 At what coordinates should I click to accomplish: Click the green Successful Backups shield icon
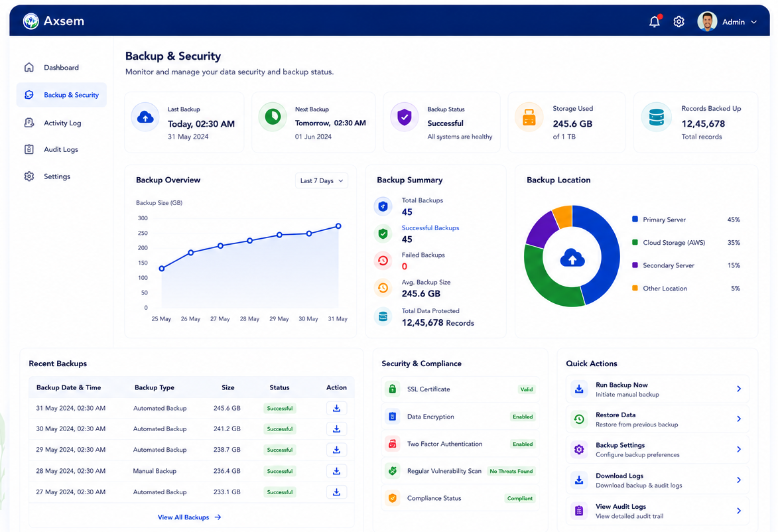383,233
